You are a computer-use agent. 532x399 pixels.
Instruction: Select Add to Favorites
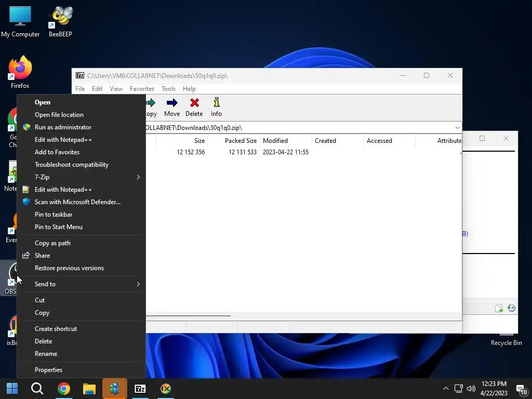click(x=82, y=152)
